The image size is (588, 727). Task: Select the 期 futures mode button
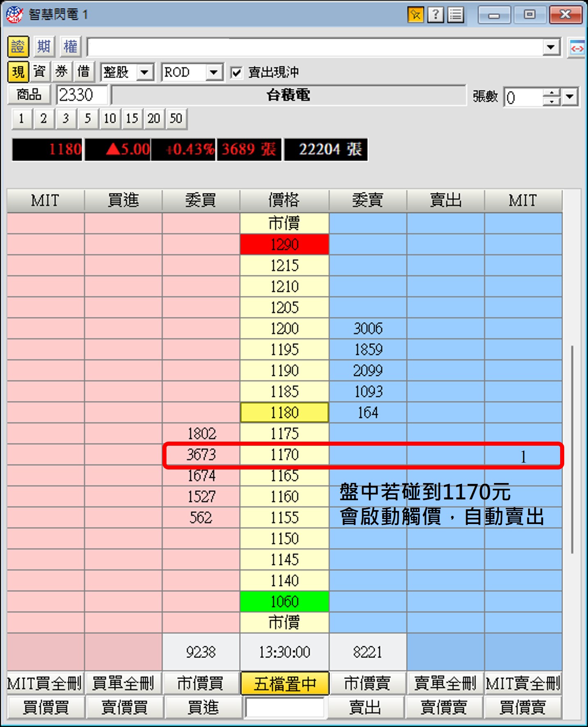tap(44, 47)
